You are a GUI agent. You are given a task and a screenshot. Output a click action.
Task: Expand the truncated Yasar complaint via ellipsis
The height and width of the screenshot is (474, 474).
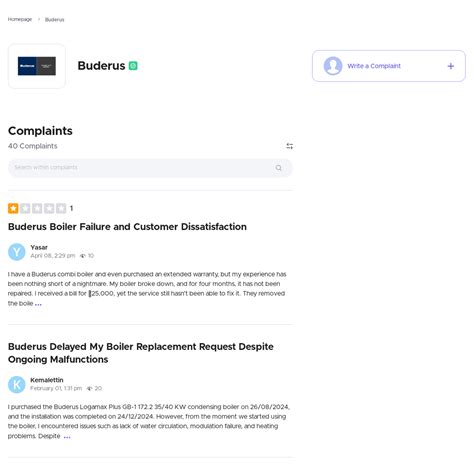click(38, 304)
